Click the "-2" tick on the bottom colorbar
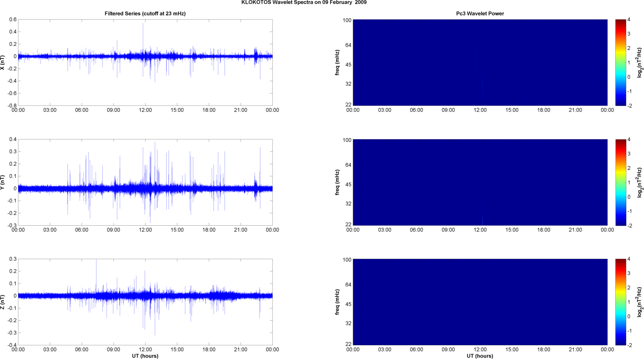 pos(629,345)
